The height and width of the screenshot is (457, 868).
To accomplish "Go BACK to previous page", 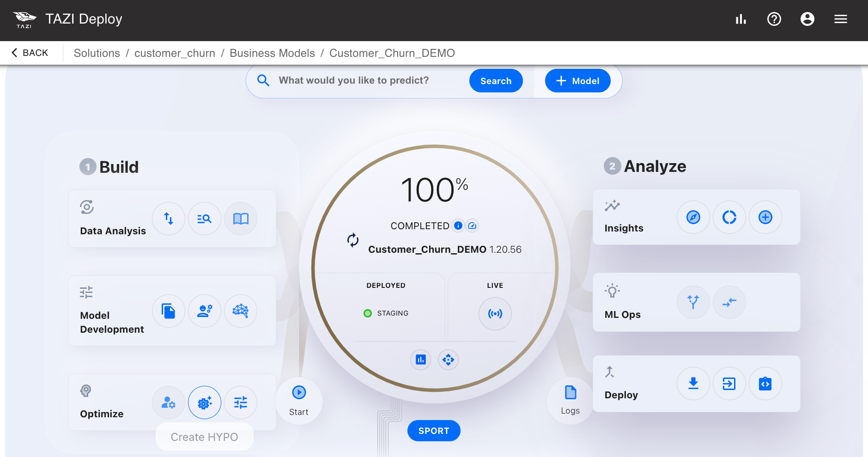I will click(x=30, y=53).
